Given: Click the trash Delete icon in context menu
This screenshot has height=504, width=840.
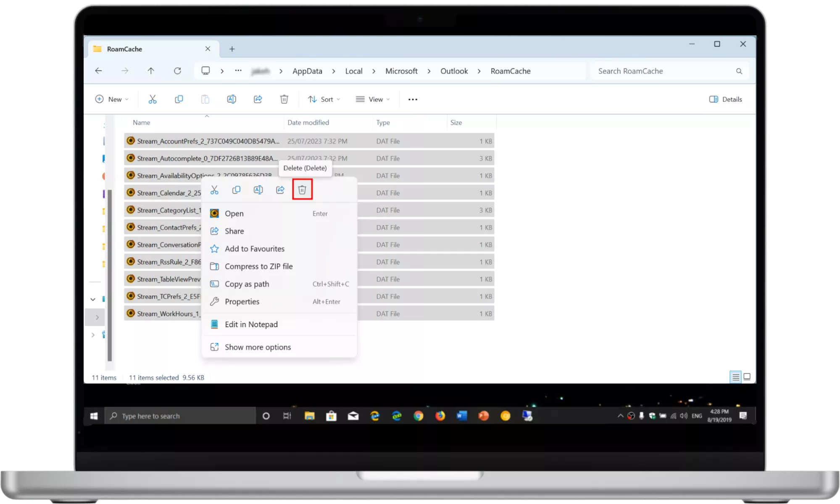Looking at the screenshot, I should (302, 190).
